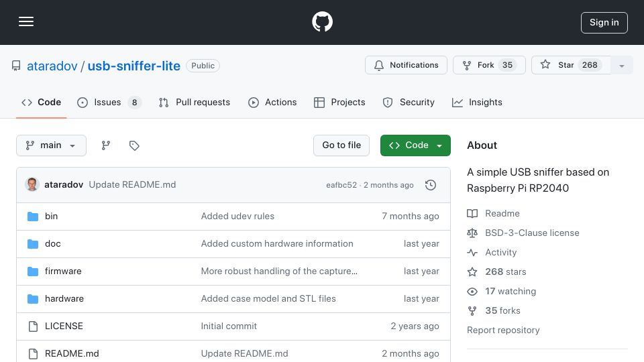
Task: Star the repository
Action: (x=571, y=65)
